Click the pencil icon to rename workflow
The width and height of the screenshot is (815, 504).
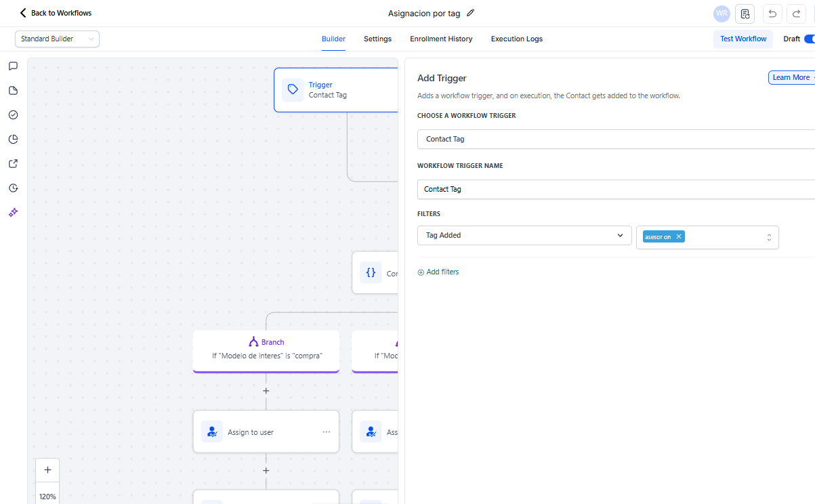471,13
